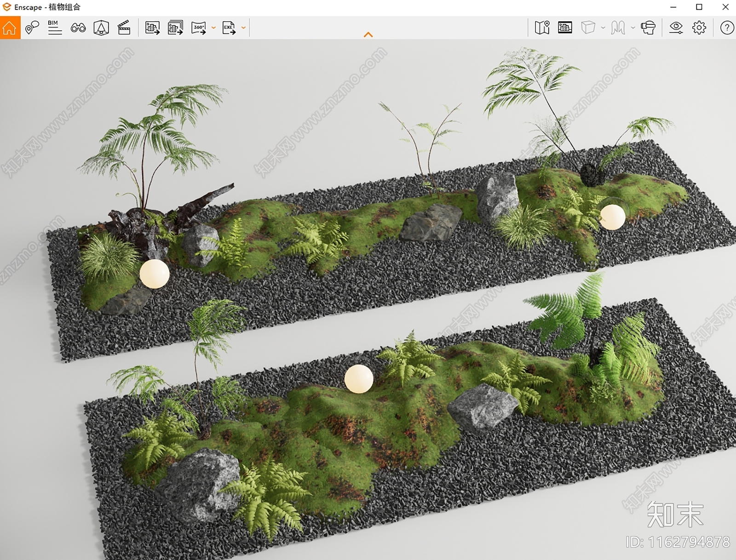Open the video editor clapperboard icon
This screenshot has height=560, width=736.
124,28
